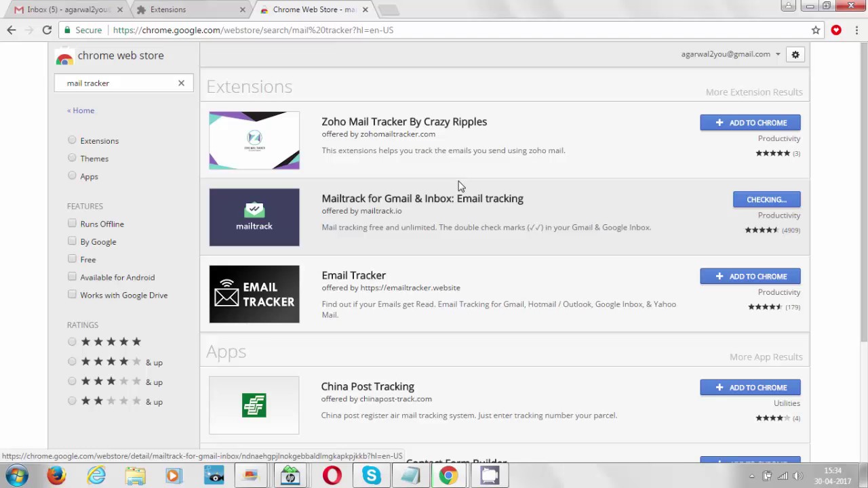Open Skype from the taskbar
The height and width of the screenshot is (488, 868).
pyautogui.click(x=371, y=475)
